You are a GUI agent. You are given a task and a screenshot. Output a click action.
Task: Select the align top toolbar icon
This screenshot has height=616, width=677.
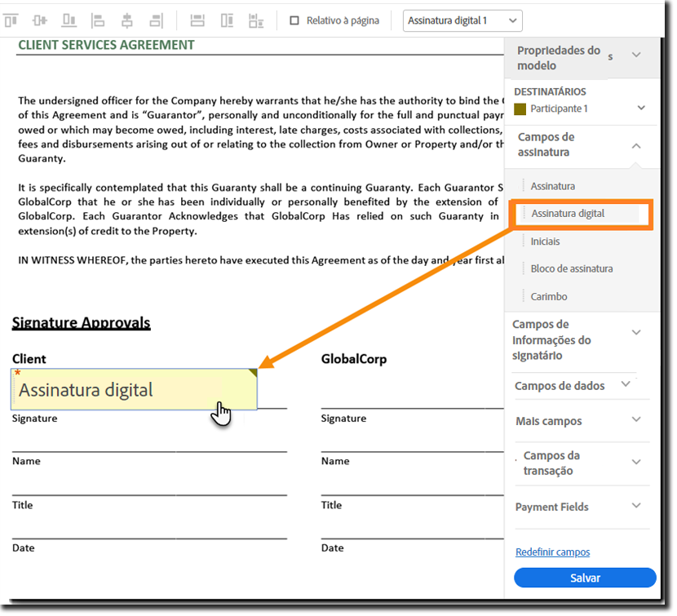click(x=11, y=20)
